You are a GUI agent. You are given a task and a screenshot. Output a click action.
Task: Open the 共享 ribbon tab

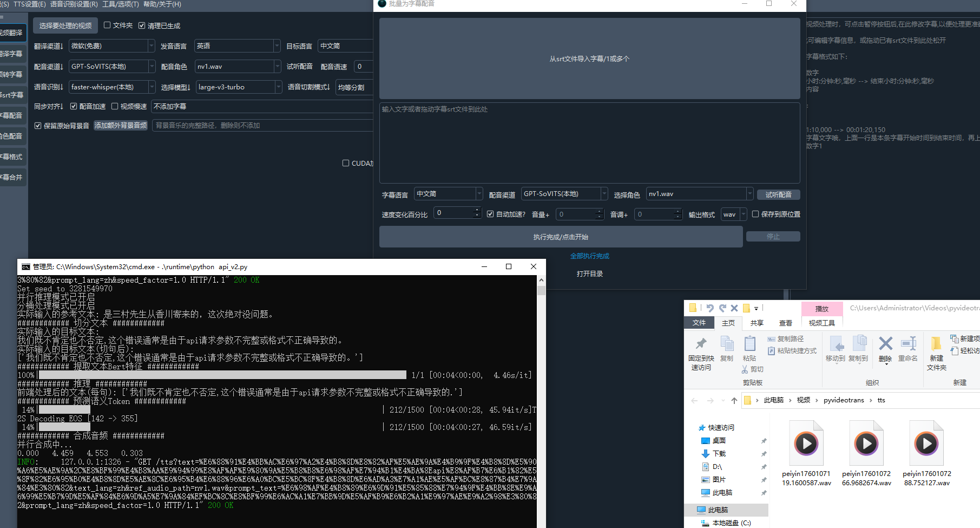(757, 323)
